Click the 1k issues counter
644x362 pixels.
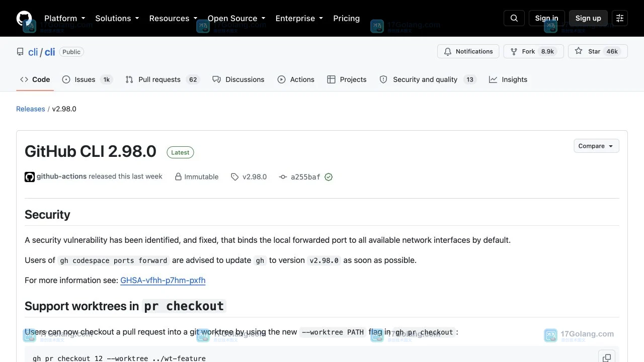[x=107, y=79]
